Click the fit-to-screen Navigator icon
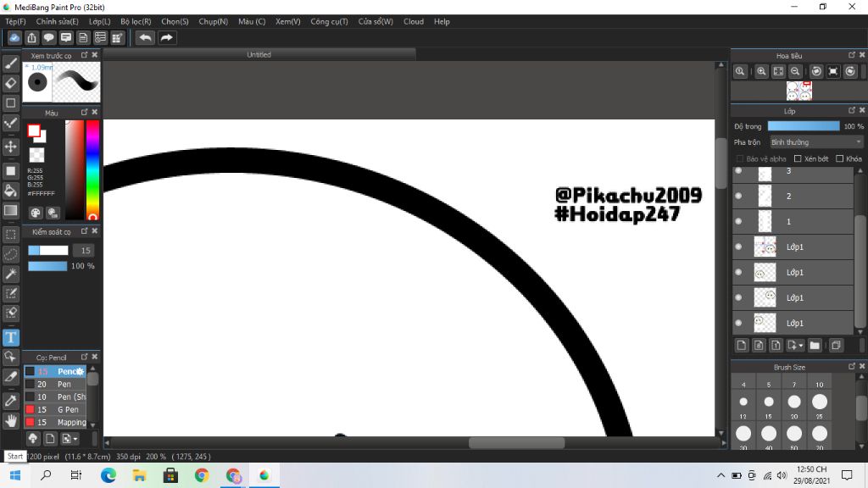The width and height of the screenshot is (868, 488). (778, 71)
